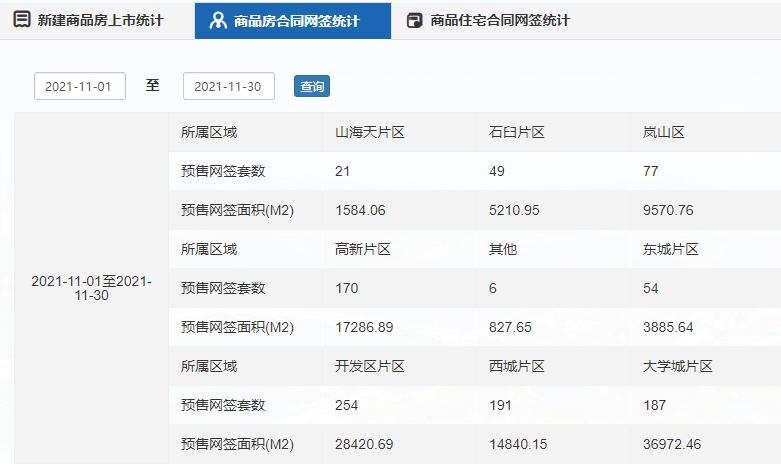Select the 东城片区 cell

pyautogui.click(x=706, y=249)
